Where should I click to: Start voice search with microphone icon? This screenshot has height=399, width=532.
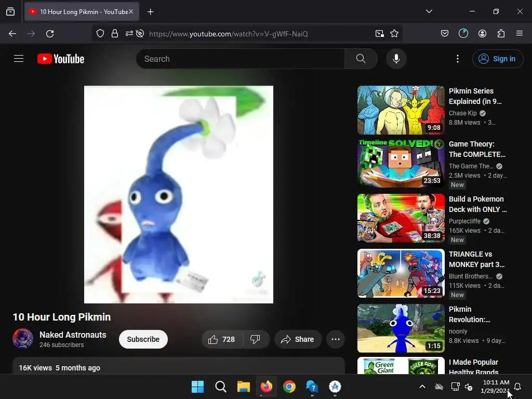[396, 59]
